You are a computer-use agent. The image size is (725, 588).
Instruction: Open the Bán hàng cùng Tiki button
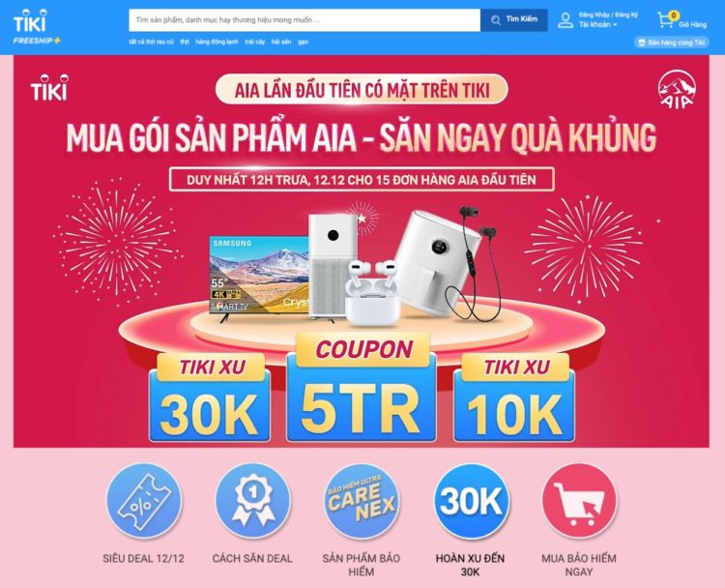(672, 43)
